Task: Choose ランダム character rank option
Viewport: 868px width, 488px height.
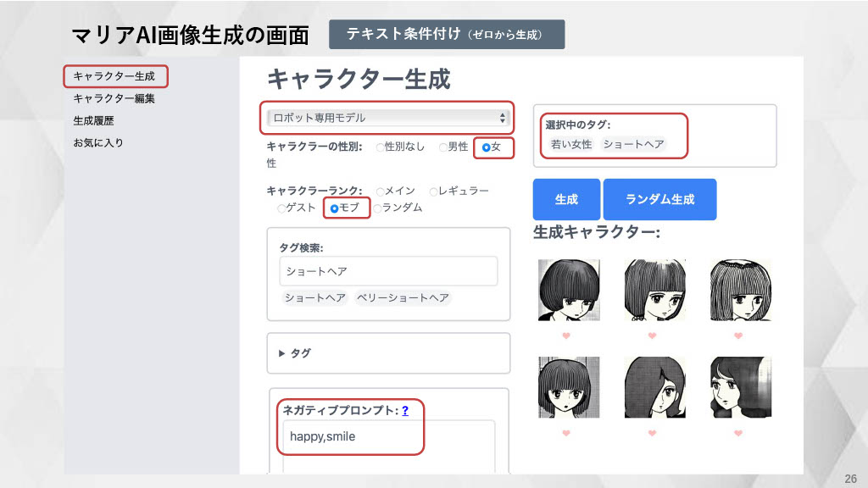Action: (x=378, y=208)
